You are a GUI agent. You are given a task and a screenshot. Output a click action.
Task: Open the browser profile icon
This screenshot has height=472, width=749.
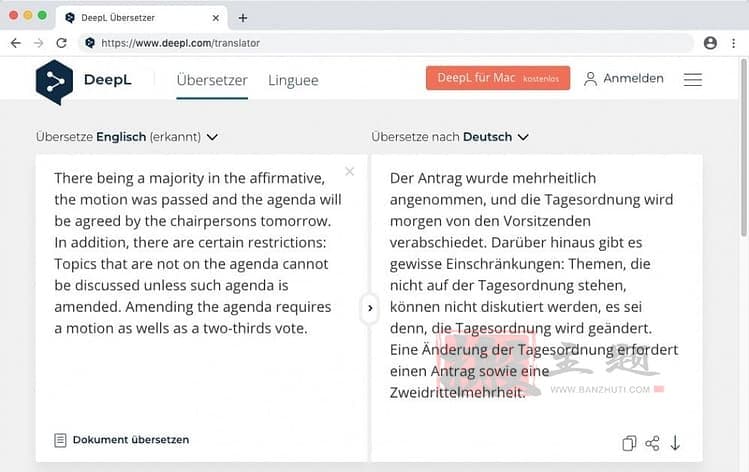[710, 43]
